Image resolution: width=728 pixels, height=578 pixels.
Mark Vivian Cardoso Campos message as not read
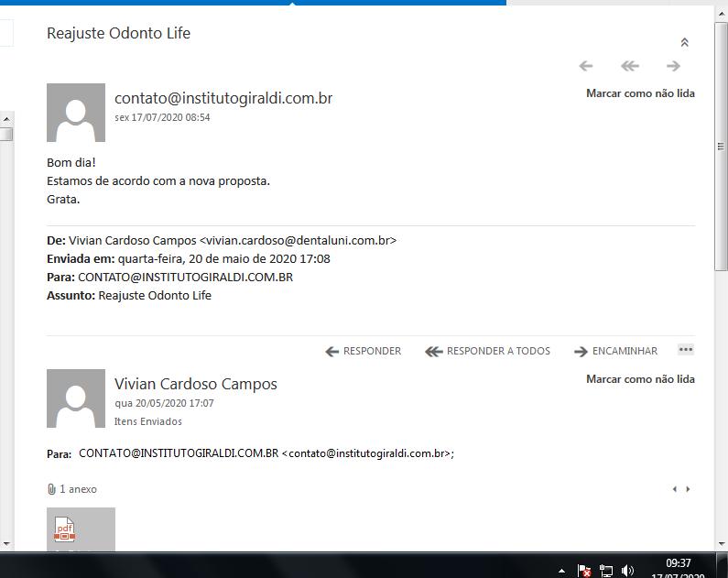[640, 379]
